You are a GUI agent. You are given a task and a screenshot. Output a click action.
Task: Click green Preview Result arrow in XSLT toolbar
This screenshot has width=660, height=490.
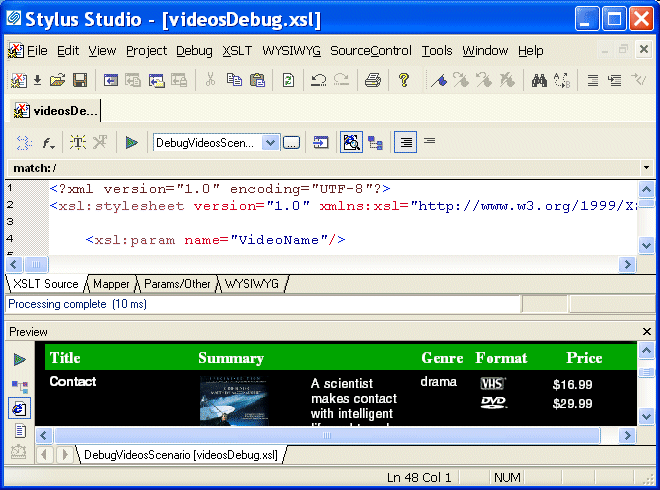point(131,143)
